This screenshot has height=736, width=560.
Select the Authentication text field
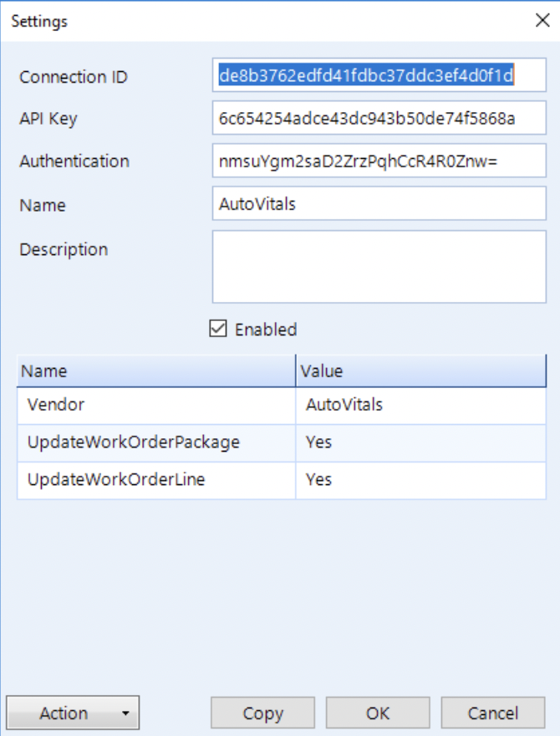[x=376, y=161]
